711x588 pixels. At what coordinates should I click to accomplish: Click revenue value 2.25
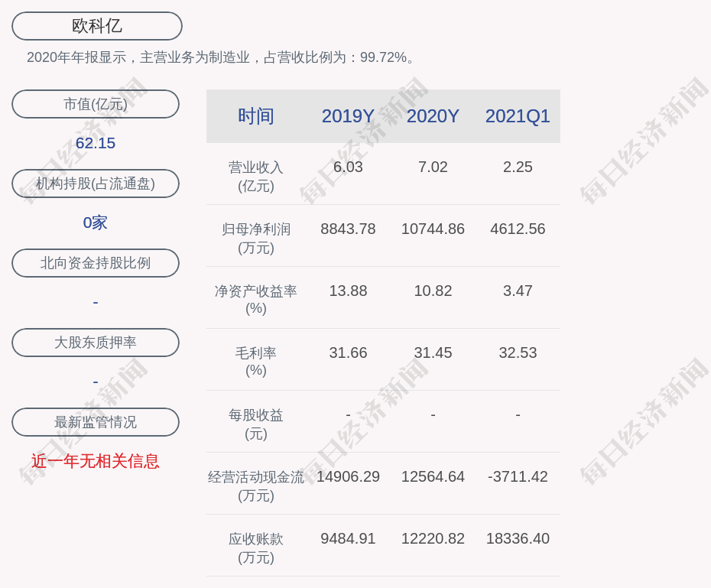coord(518,167)
